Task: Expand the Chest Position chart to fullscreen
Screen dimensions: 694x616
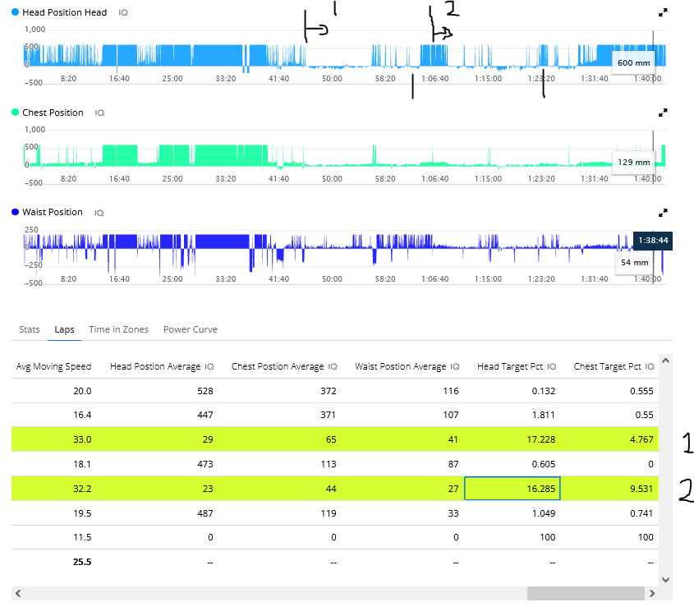Action: (664, 113)
